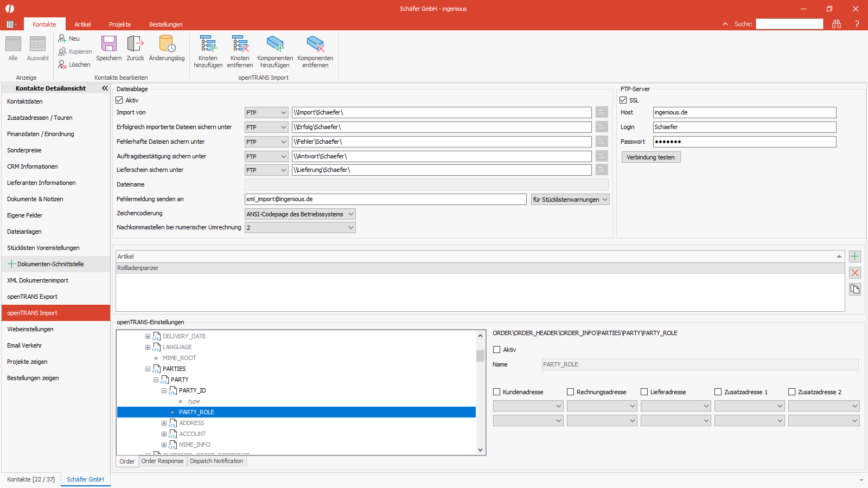Open the Nachkommastellen dropdown
868x488 pixels.
(x=300, y=228)
